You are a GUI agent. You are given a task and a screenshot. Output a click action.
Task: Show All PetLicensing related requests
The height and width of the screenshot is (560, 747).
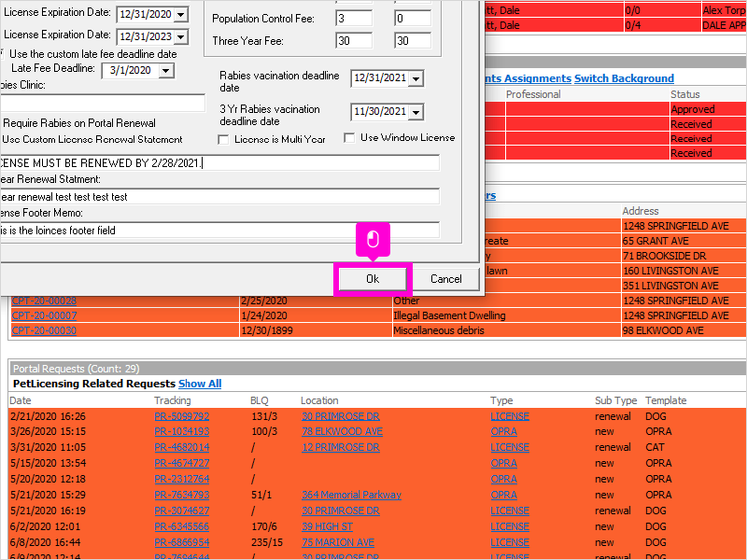200,384
